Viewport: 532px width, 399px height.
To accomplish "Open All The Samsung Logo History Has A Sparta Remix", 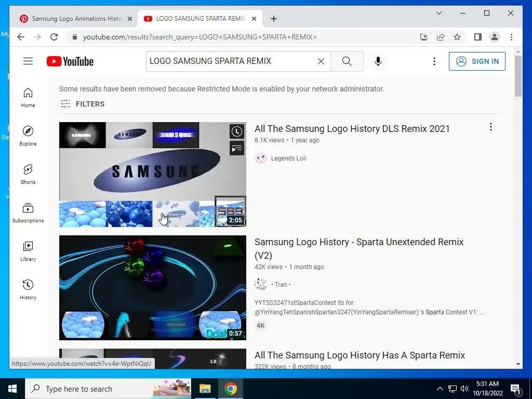I will click(x=360, y=355).
